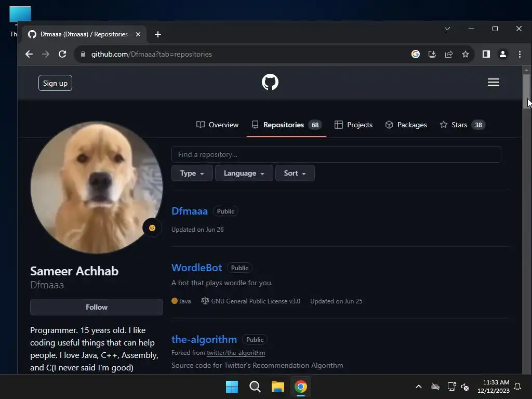
Task: Select the Dfmaaa browser tab
Action: [x=84, y=34]
